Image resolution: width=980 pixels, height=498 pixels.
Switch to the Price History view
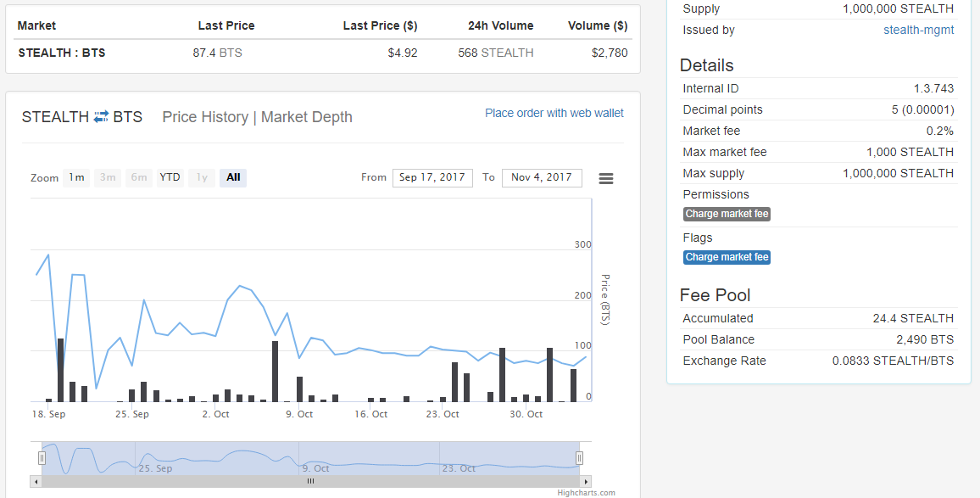pyautogui.click(x=205, y=117)
